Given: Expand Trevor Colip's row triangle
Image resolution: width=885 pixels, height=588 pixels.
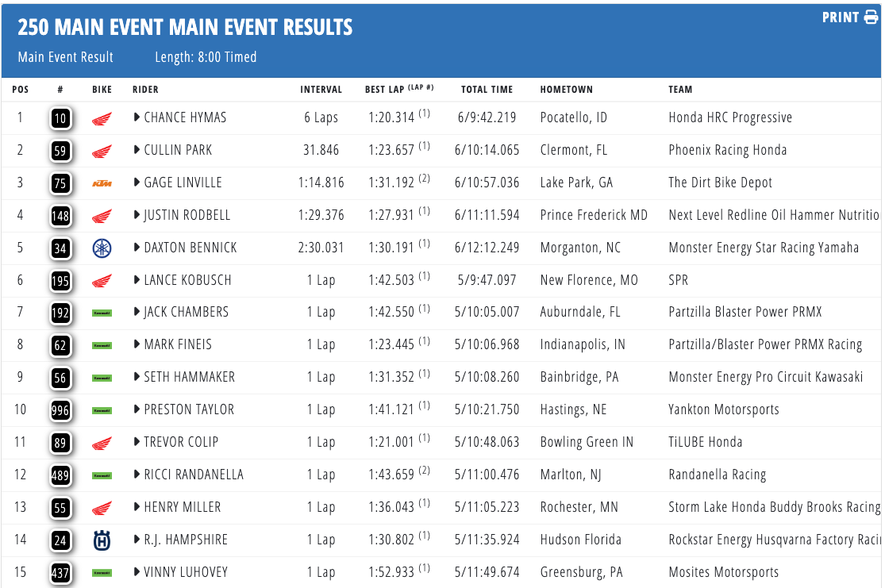Looking at the screenshot, I should pyautogui.click(x=137, y=443).
